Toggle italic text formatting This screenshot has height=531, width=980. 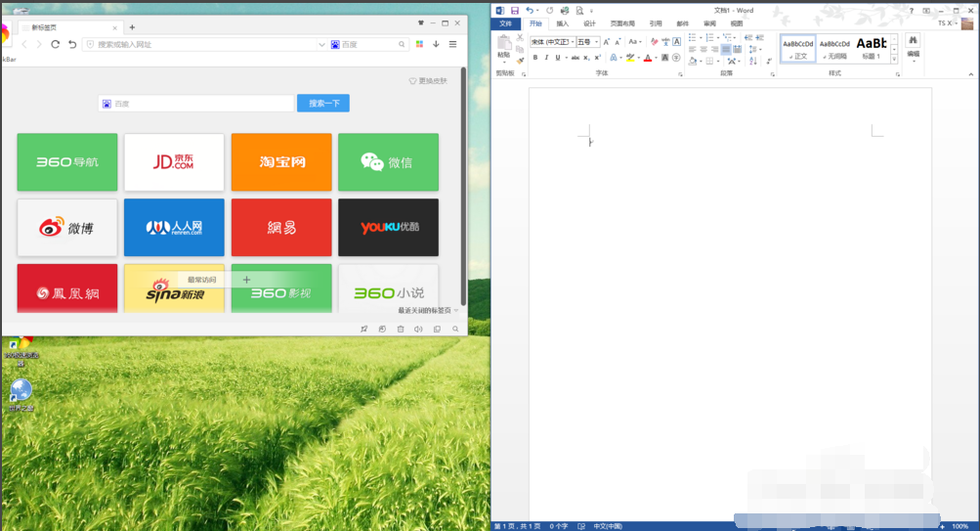tap(546, 58)
